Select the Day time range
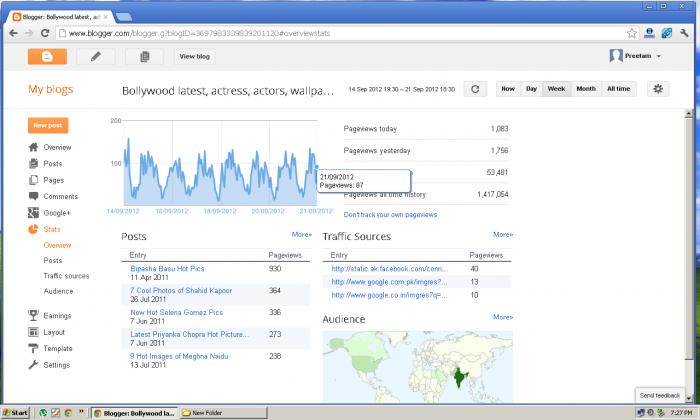Screen dimensions: 700x420 click(x=531, y=89)
